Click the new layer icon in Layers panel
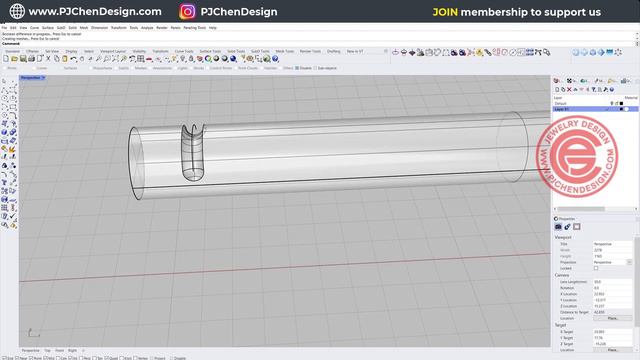The width and height of the screenshot is (640, 360). [557, 89]
